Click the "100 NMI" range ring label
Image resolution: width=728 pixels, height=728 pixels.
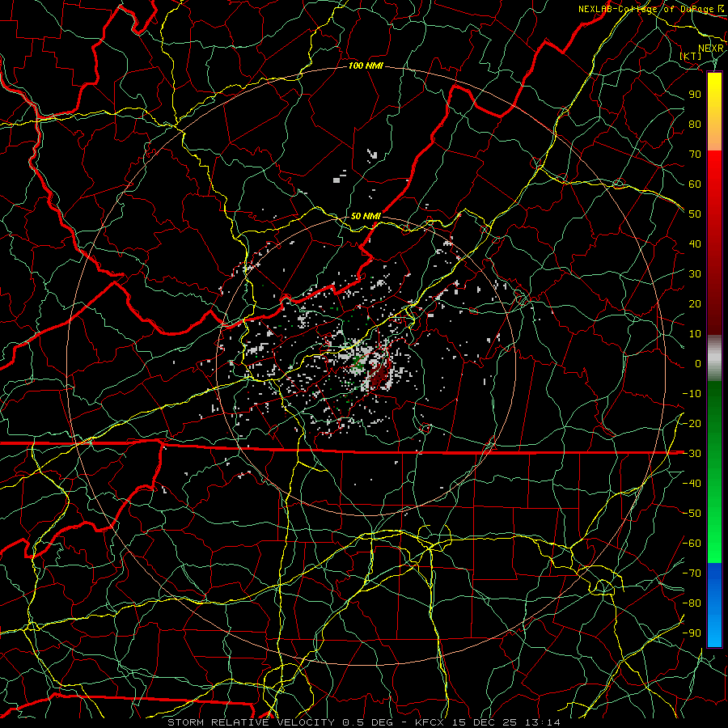click(366, 66)
